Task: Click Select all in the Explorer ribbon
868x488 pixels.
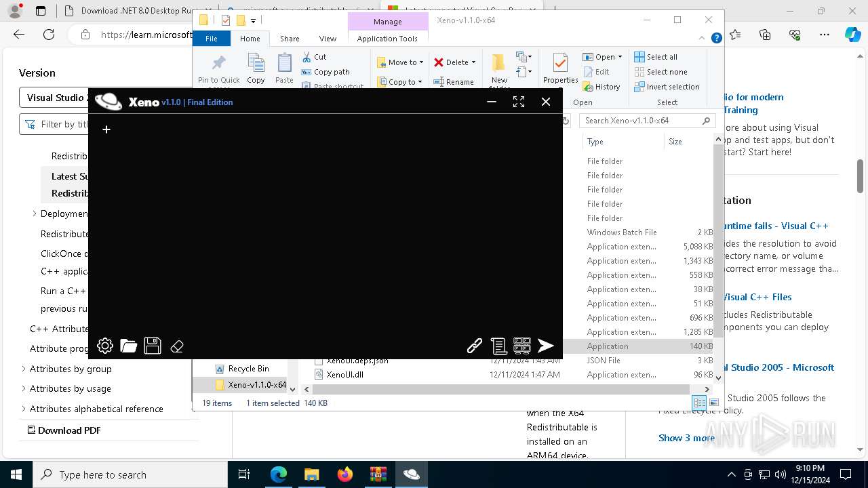Action: coord(656,57)
